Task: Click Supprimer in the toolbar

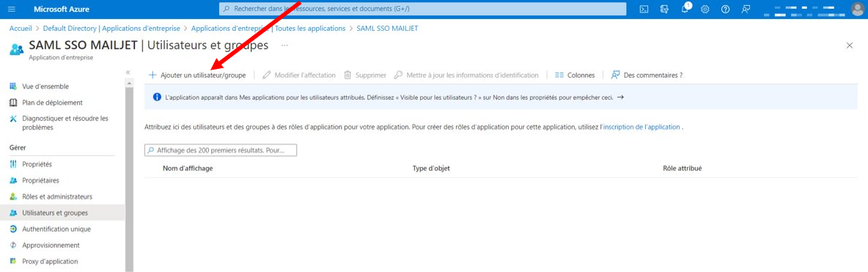Action: pos(365,75)
